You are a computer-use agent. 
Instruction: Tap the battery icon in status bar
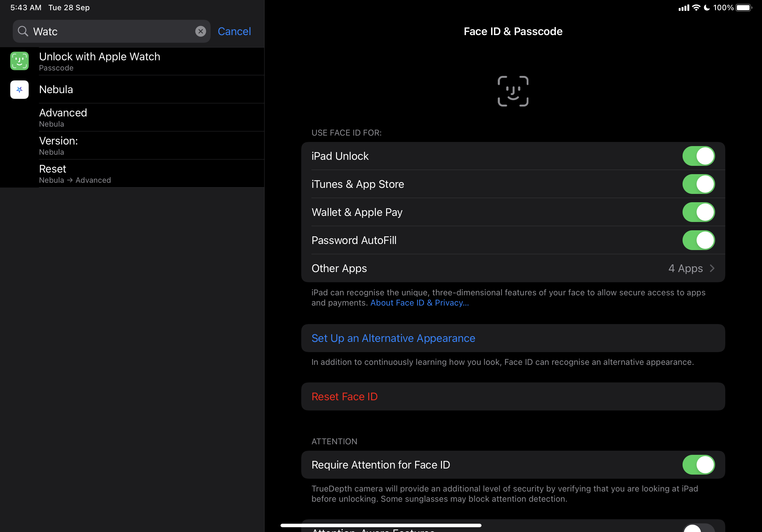744,8
